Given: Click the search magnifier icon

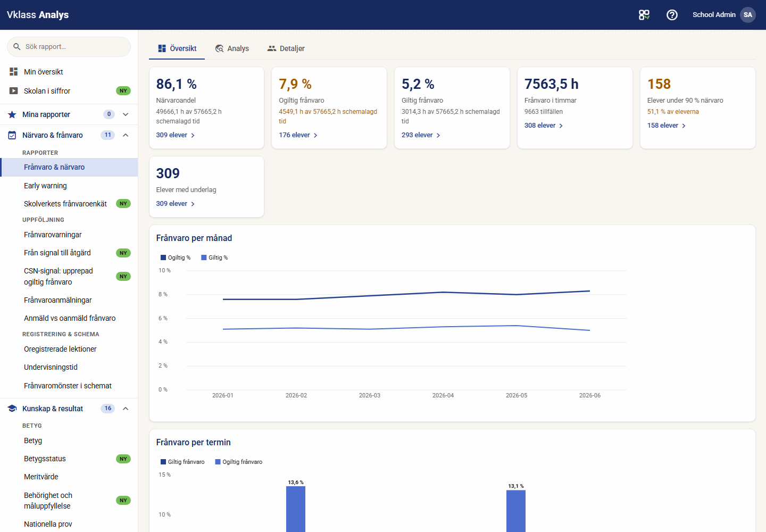Looking at the screenshot, I should pyautogui.click(x=17, y=47).
